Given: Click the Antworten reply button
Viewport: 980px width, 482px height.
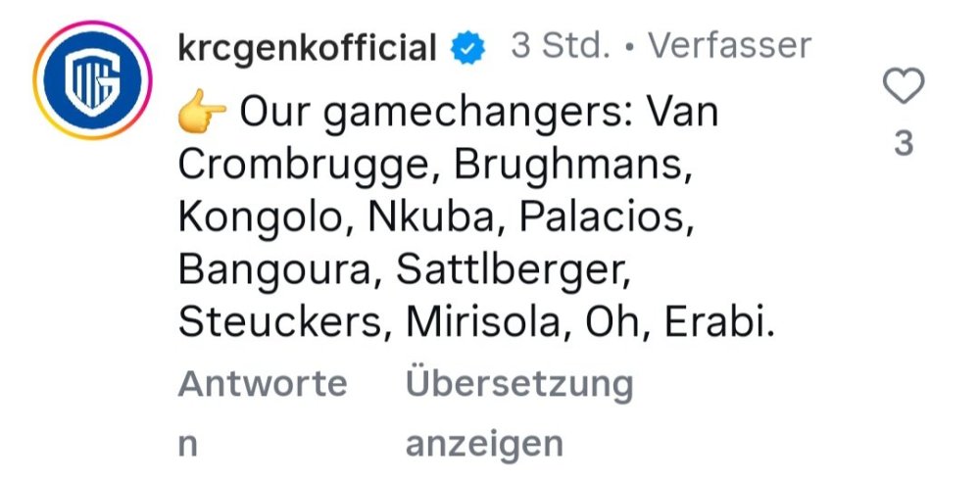Looking at the screenshot, I should tap(262, 384).
